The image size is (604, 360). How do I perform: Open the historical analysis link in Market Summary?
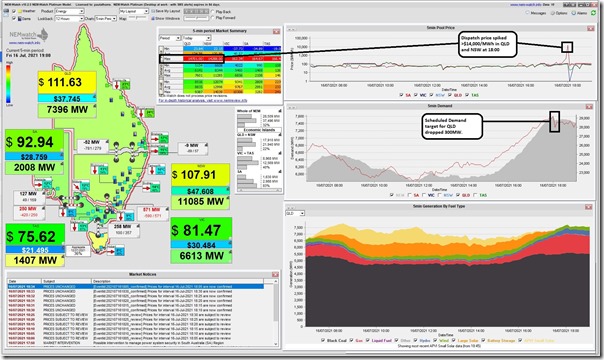pyautogui.click(x=203, y=100)
